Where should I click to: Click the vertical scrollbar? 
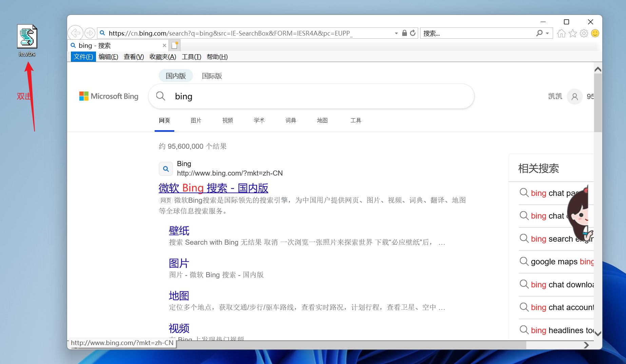pos(598,102)
